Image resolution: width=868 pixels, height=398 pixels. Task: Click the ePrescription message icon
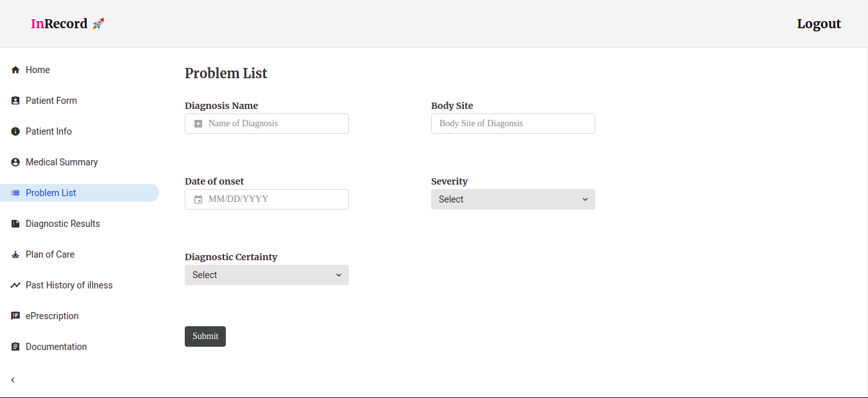[15, 316]
